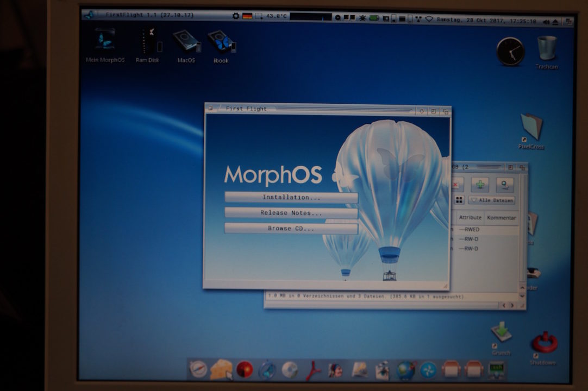588x391 pixels.
Task: Open the red PDF reader in the dock
Action: tap(313, 370)
